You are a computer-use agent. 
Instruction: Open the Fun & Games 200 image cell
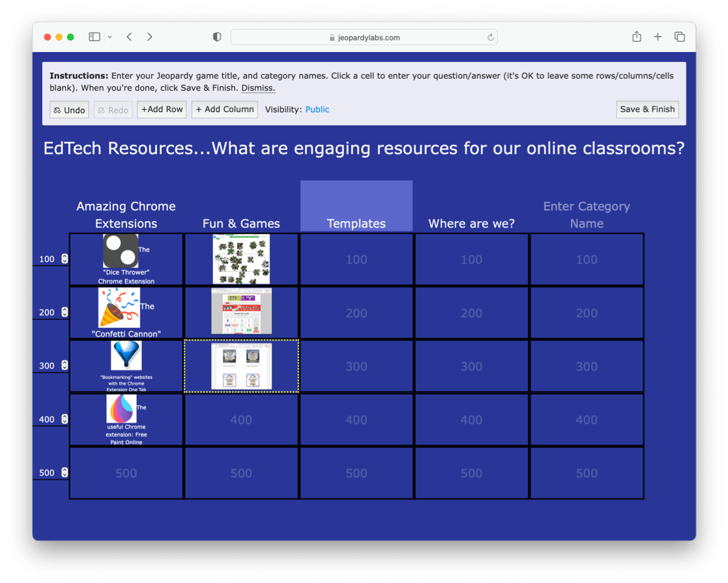[x=241, y=312]
